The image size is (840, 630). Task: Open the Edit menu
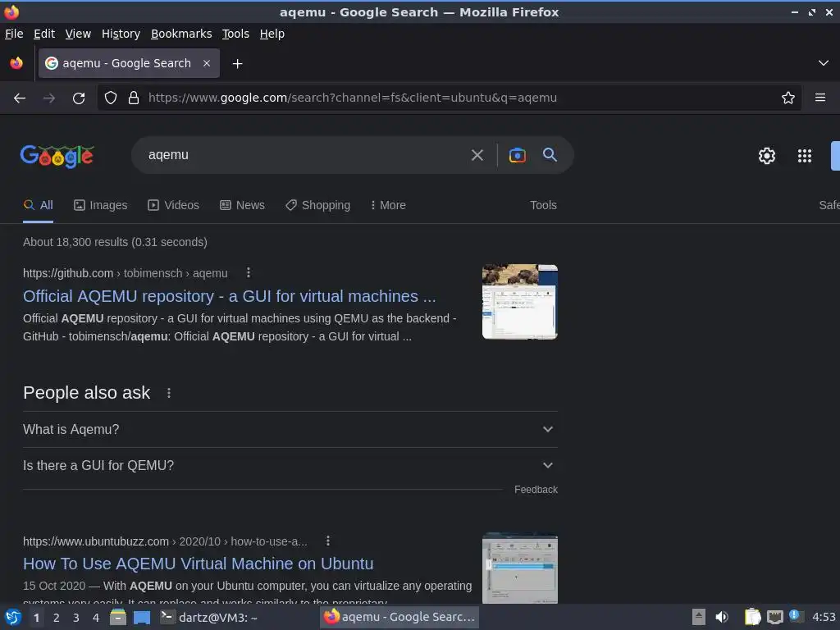point(44,34)
